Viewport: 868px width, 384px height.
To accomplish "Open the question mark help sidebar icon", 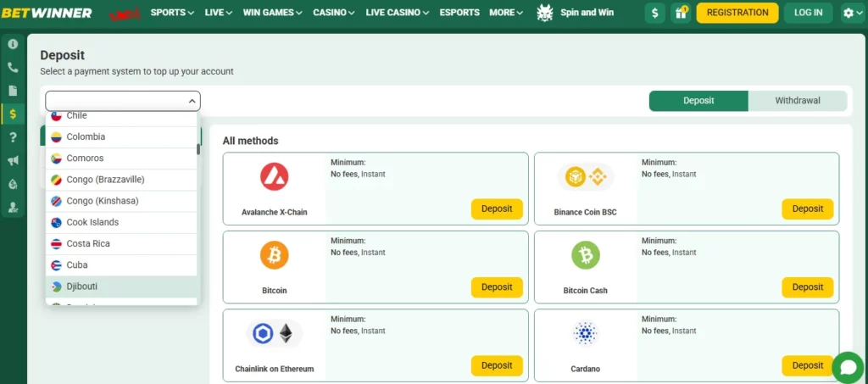I will pos(13,137).
